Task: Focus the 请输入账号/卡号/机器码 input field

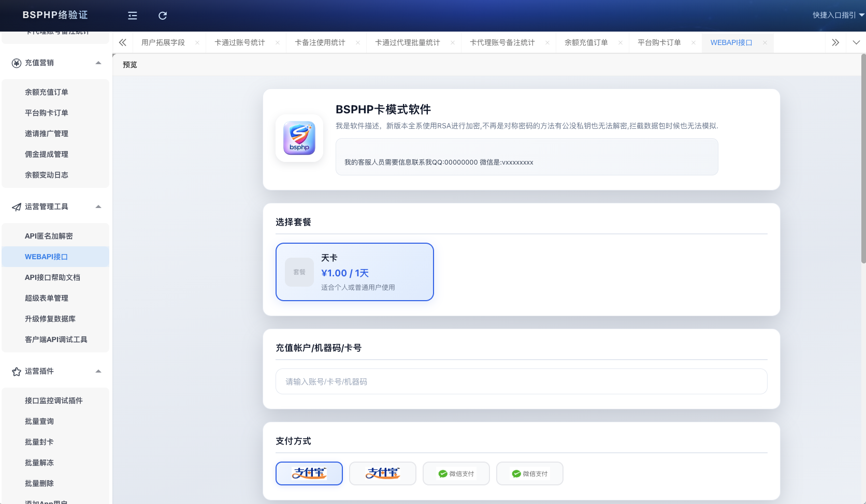Action: (x=522, y=381)
